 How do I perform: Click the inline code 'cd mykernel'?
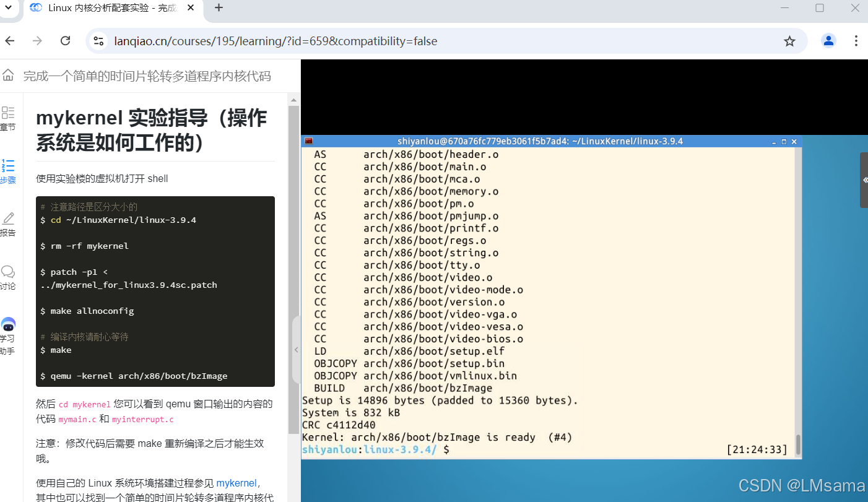pos(84,404)
